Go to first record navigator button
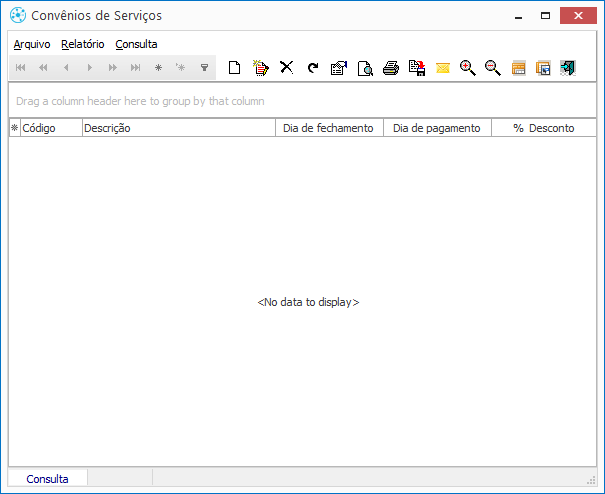 coord(20,68)
